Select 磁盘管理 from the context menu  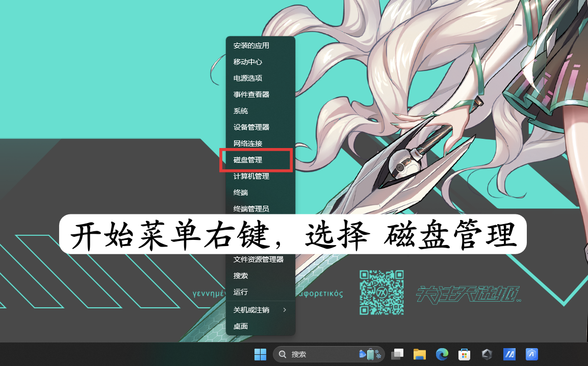[x=247, y=160]
